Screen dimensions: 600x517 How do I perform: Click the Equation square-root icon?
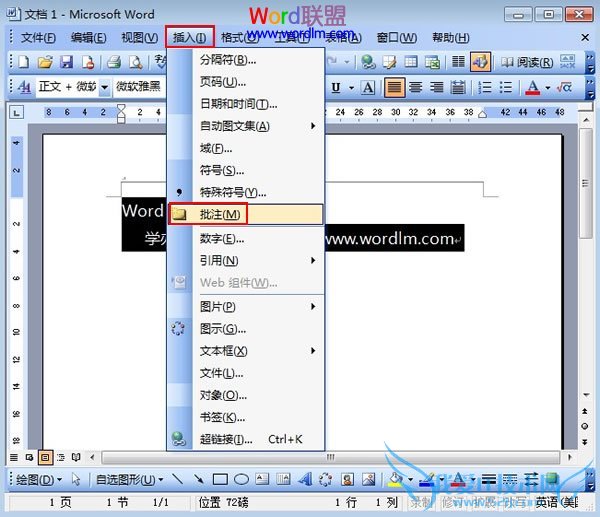coord(564,88)
